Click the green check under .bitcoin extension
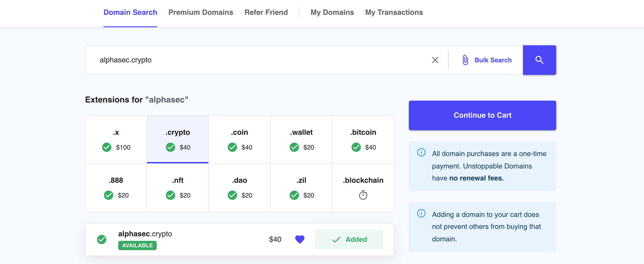Image resolution: width=644 pixels, height=264 pixels. 356,147
